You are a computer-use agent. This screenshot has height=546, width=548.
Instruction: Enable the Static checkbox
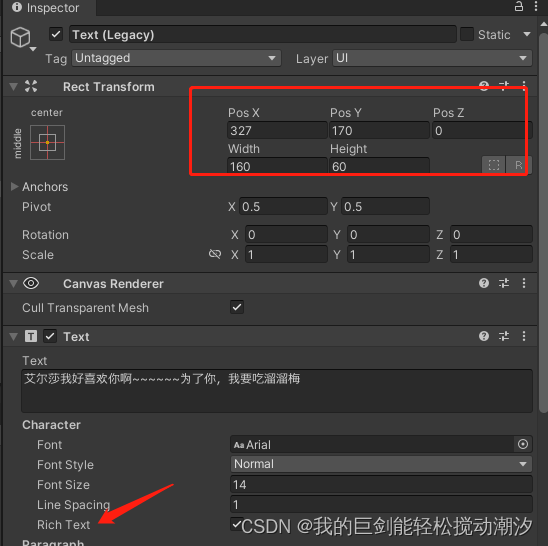467,34
